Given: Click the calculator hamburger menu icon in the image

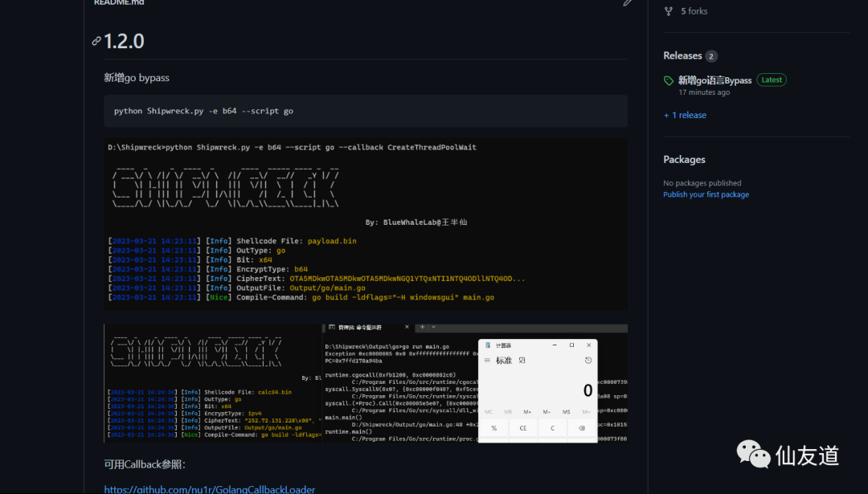Looking at the screenshot, I should point(487,360).
